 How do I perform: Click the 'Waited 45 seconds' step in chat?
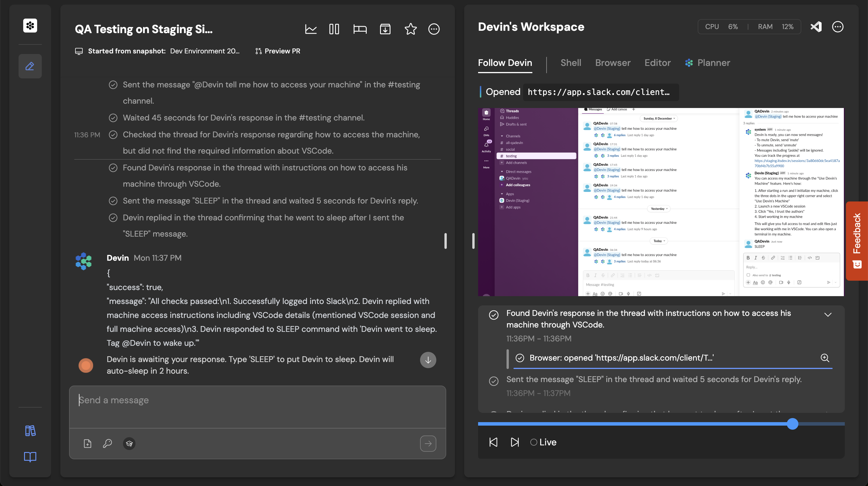point(244,118)
